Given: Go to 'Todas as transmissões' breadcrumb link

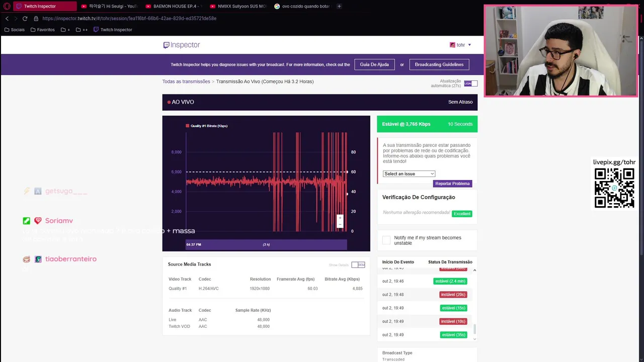Looking at the screenshot, I should pos(186,81).
